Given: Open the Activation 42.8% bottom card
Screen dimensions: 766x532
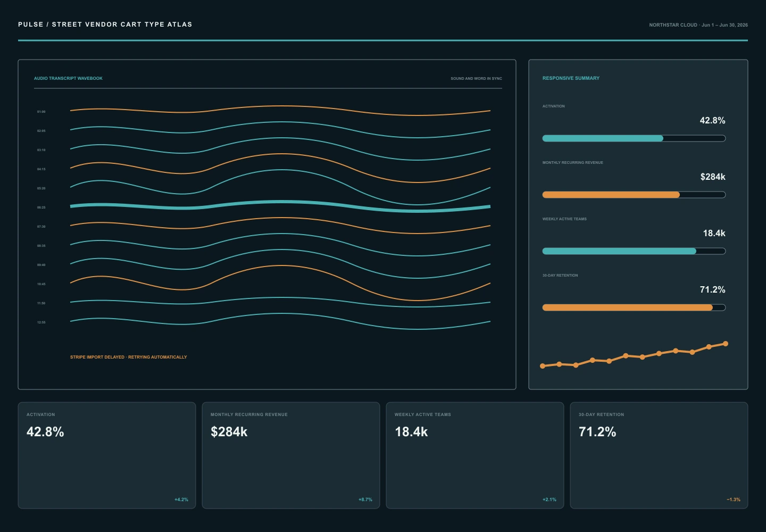Looking at the screenshot, I should click(107, 455).
